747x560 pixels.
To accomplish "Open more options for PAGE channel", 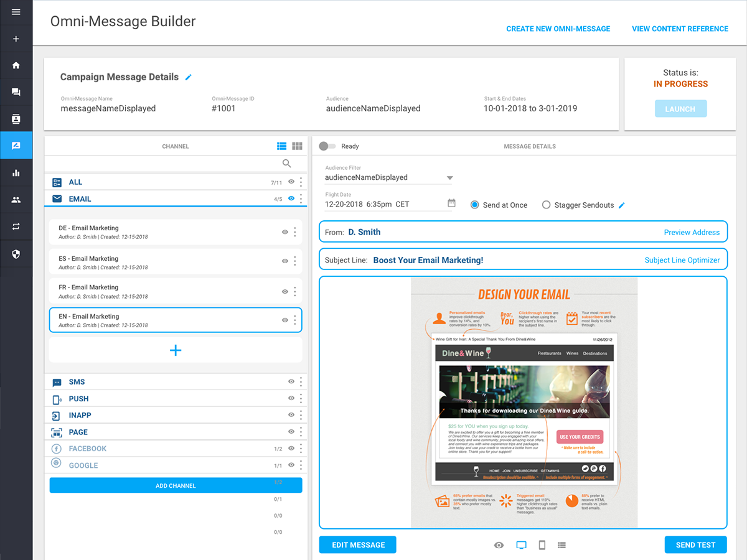I will point(301,432).
